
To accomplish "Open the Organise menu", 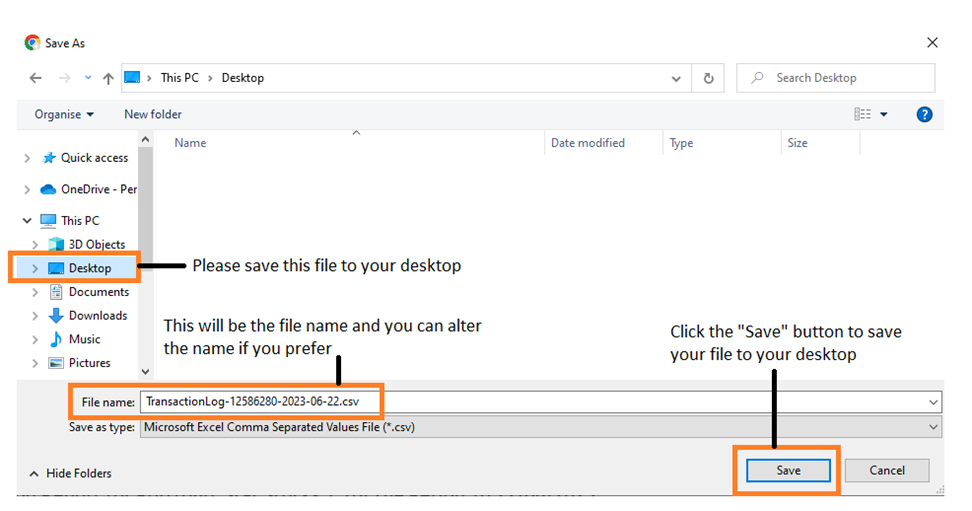I will (64, 115).
